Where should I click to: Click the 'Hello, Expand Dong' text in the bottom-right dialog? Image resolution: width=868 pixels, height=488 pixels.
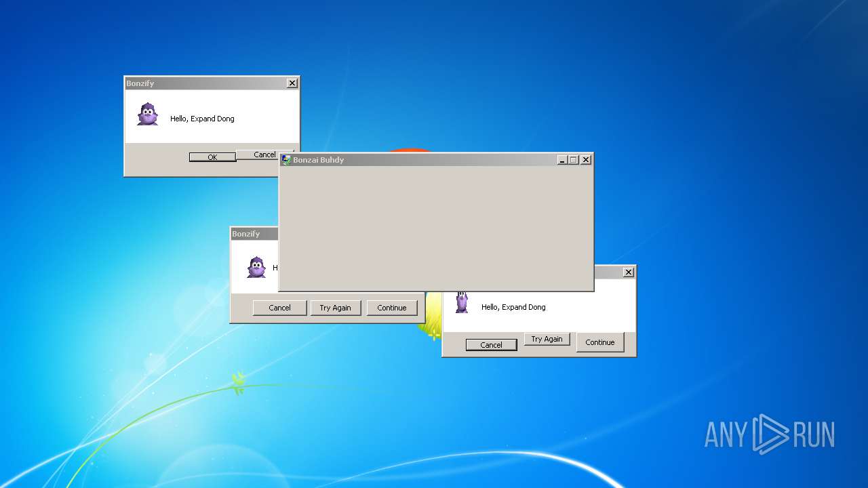point(513,307)
